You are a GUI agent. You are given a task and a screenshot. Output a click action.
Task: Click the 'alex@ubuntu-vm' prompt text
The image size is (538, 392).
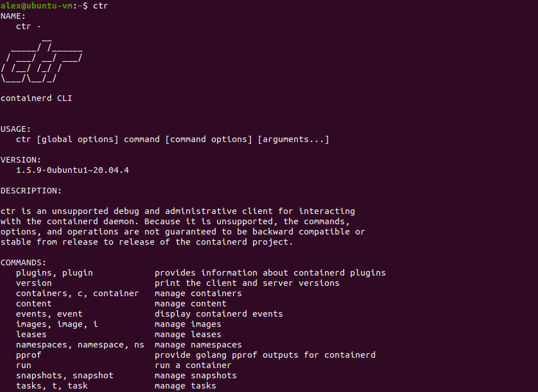tap(37, 6)
